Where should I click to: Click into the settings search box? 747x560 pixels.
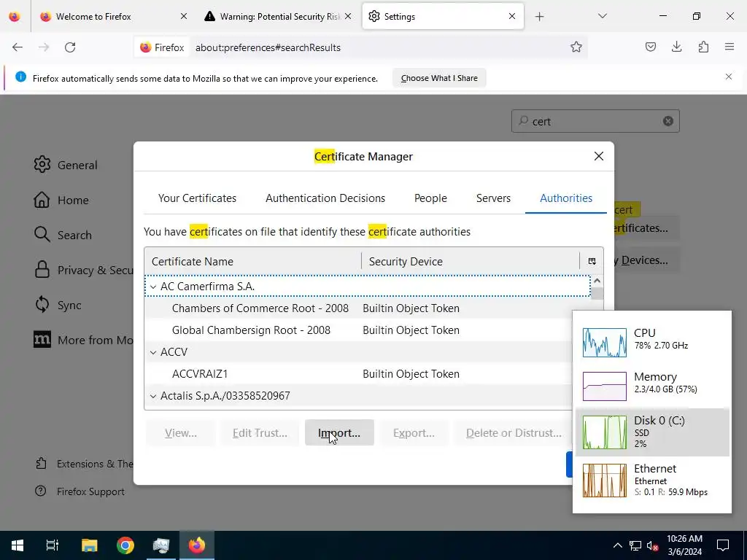(x=595, y=122)
